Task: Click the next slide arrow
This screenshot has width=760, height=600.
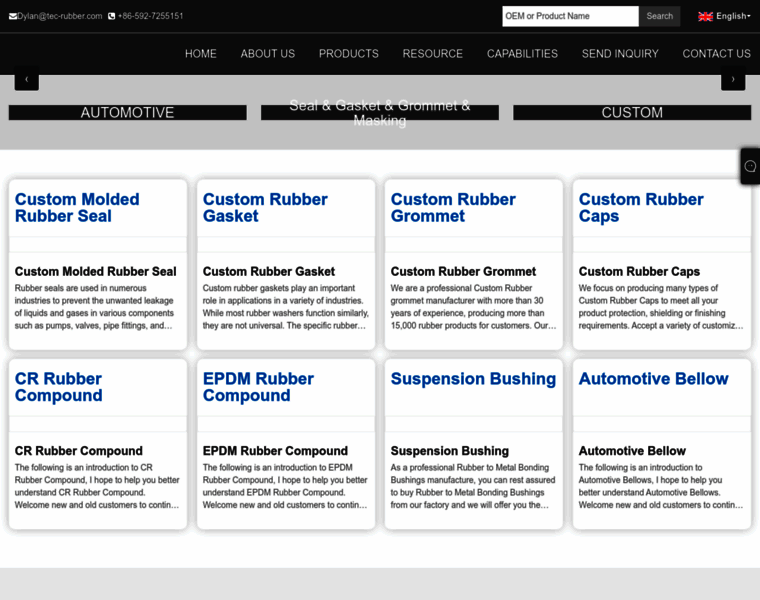Action: [733, 78]
